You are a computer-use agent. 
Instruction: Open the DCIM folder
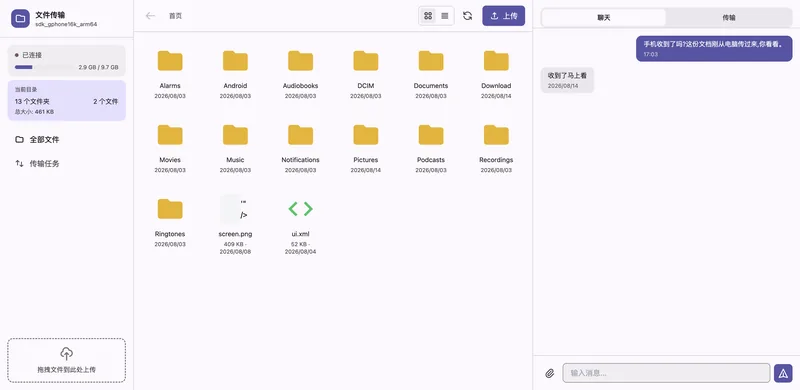tap(366, 61)
